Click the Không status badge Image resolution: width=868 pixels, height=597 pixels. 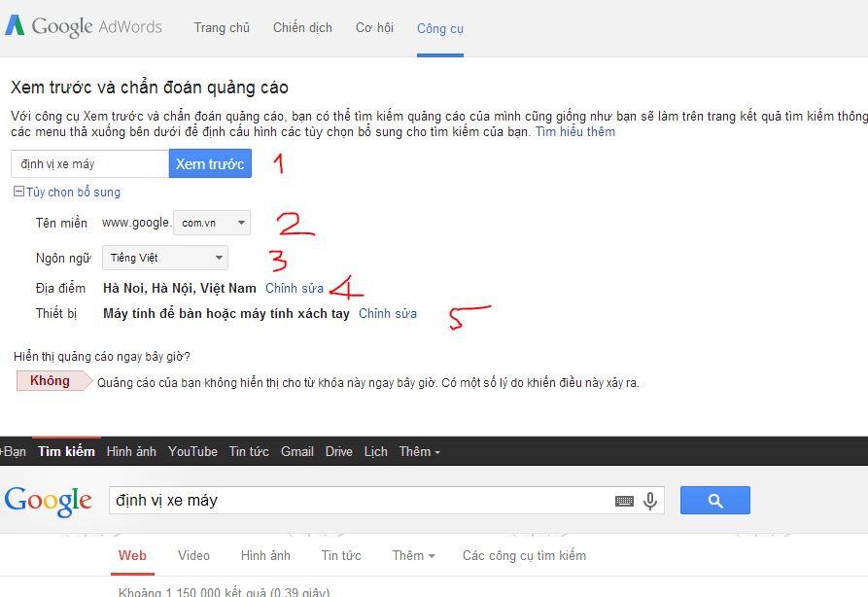pyautogui.click(x=53, y=381)
